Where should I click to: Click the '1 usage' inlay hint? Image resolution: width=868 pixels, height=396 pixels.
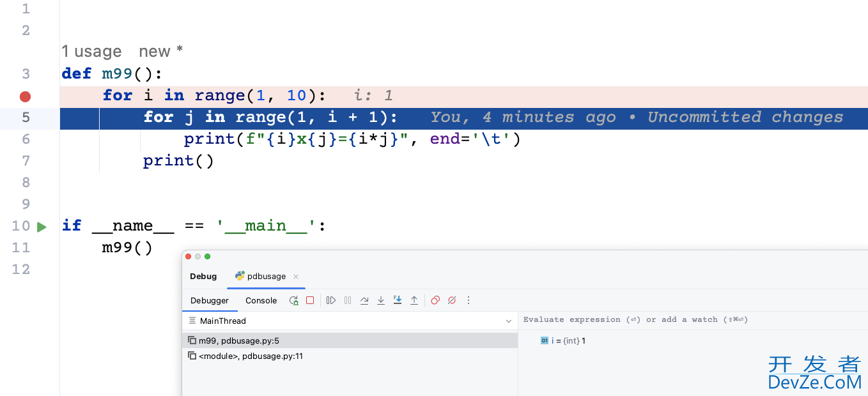(91, 52)
